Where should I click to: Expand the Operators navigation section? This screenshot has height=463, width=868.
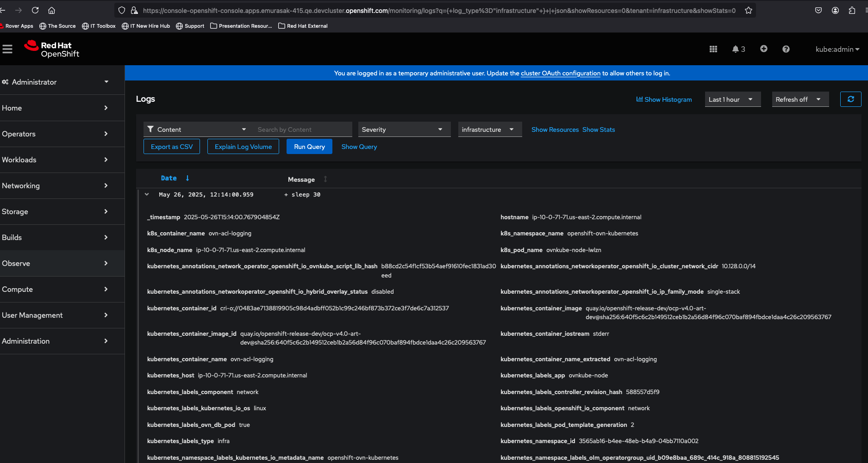tap(62, 134)
